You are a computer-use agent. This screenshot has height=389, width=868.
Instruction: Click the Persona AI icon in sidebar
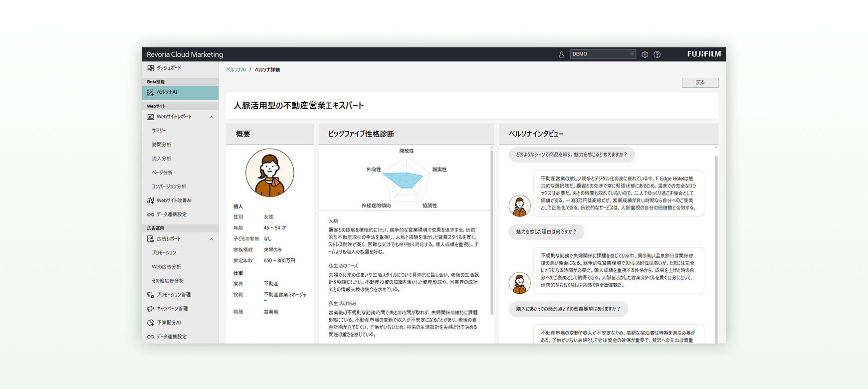(x=151, y=92)
